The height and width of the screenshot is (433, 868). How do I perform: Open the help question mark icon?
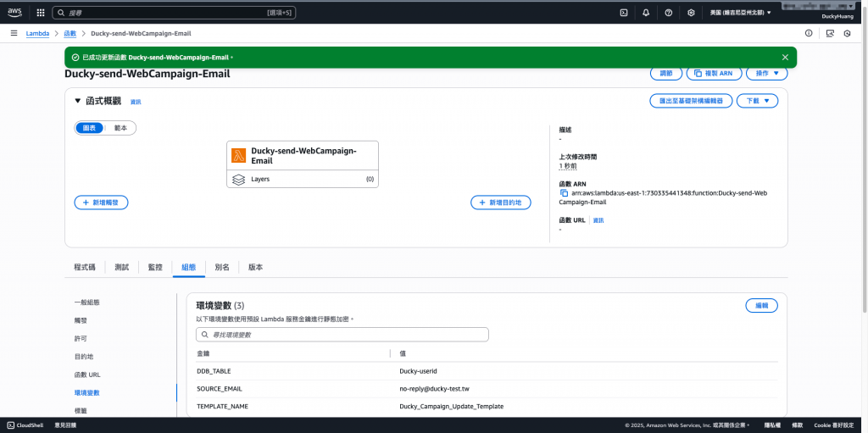click(x=669, y=12)
